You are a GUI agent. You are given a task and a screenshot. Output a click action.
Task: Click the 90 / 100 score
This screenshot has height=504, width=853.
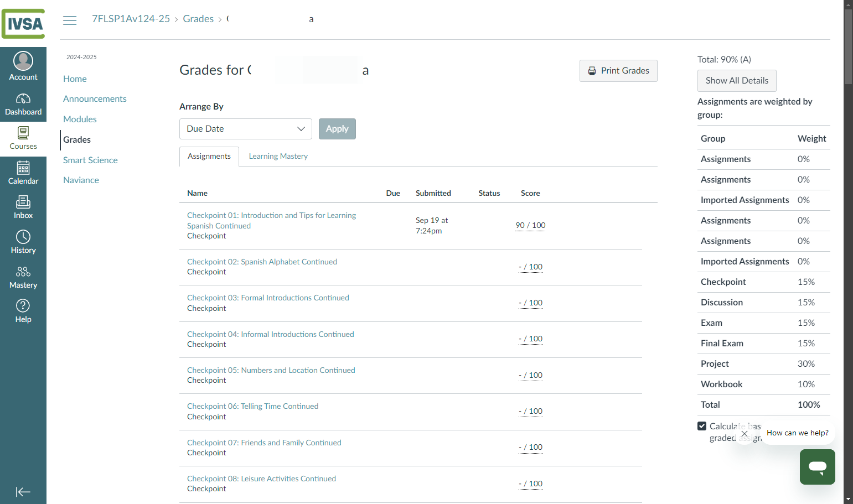[x=530, y=226]
